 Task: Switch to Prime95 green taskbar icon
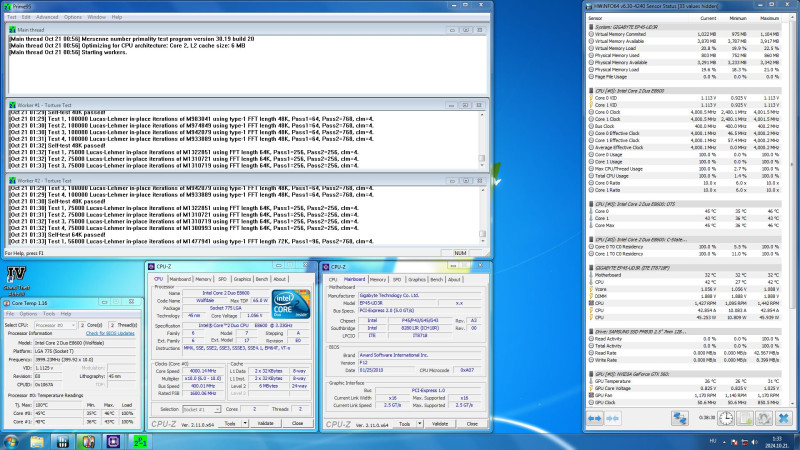[139, 441]
